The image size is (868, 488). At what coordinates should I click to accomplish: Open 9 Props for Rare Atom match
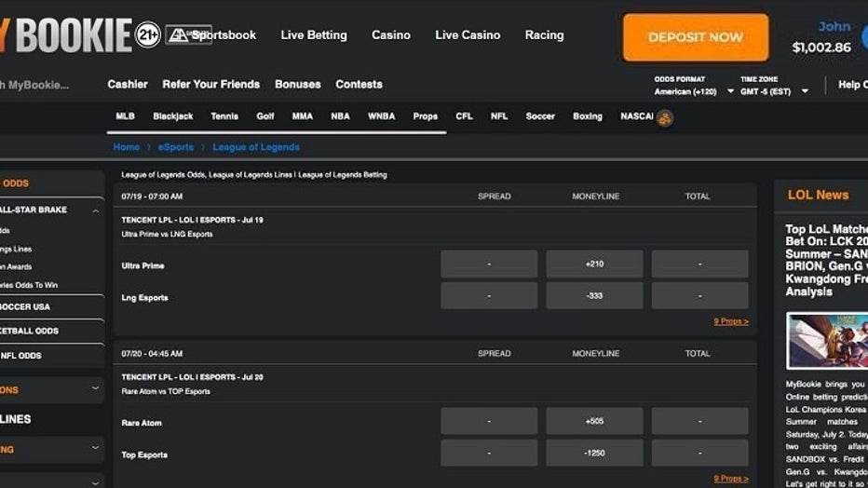(731, 479)
